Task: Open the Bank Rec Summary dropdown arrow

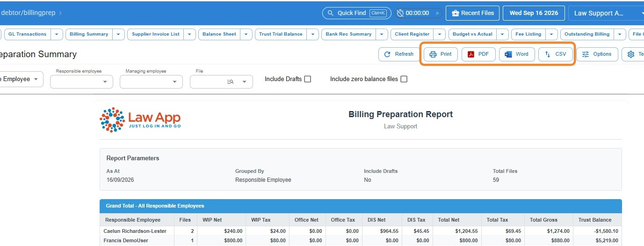Action: tap(382, 34)
